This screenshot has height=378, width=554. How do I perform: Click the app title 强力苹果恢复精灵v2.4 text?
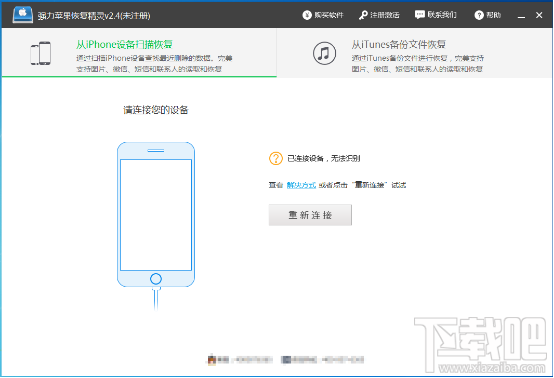(x=94, y=16)
